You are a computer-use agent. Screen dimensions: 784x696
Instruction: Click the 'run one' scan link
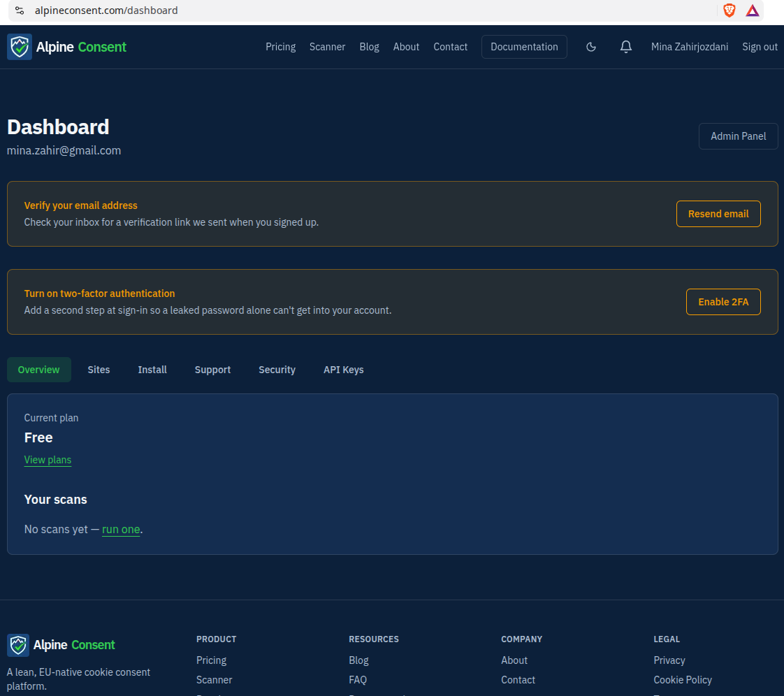coord(121,530)
